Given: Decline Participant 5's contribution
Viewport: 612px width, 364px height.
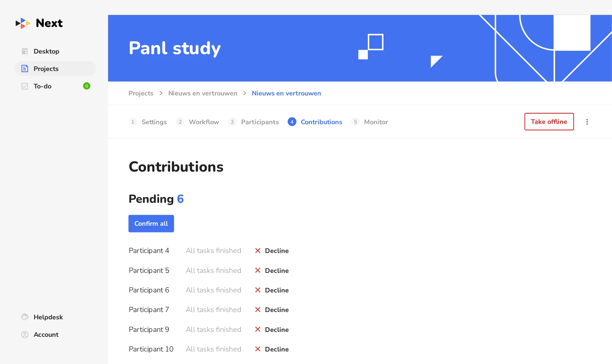Looking at the screenshot, I should point(272,271).
